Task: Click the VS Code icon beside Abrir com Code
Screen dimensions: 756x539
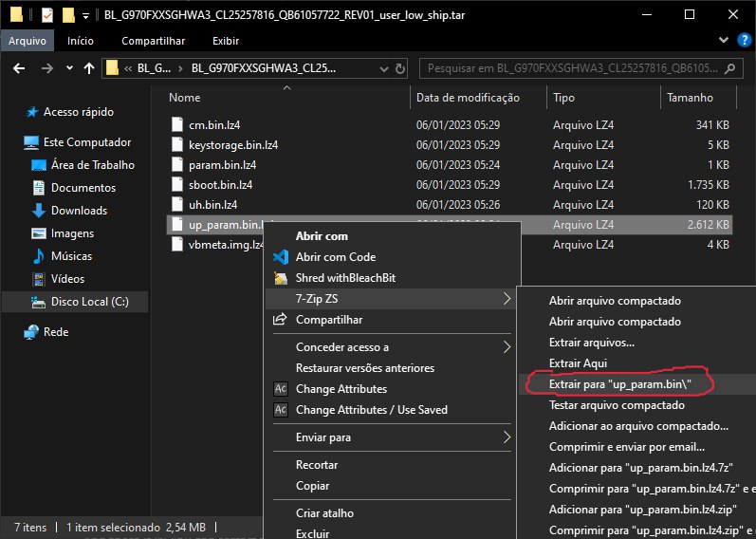Action: [x=280, y=257]
